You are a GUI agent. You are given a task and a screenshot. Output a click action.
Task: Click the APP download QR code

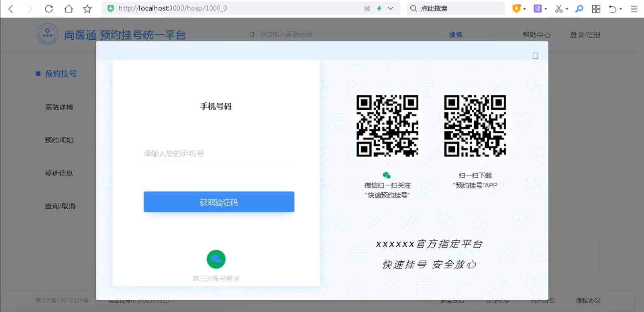475,126
